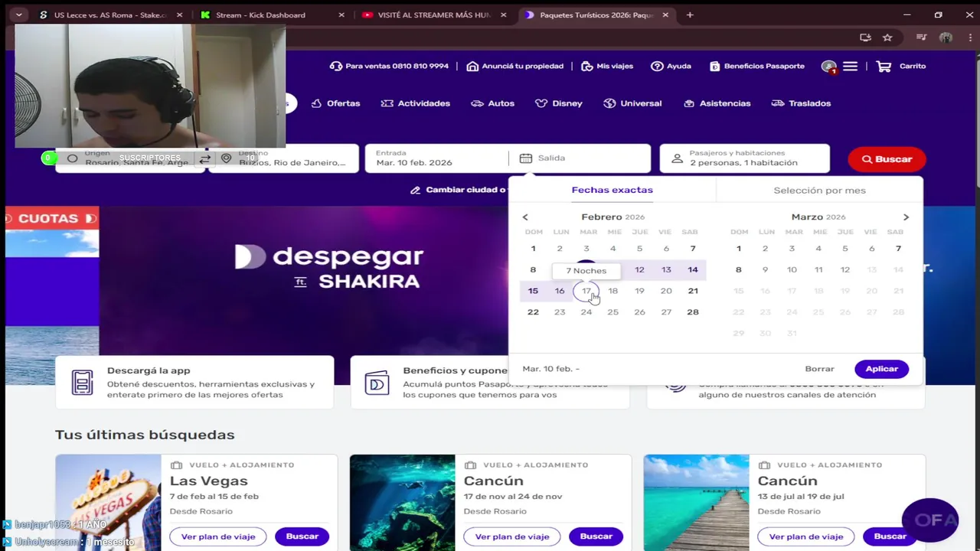This screenshot has height=551, width=980.
Task: Select the Disney category
Action: [559, 103]
